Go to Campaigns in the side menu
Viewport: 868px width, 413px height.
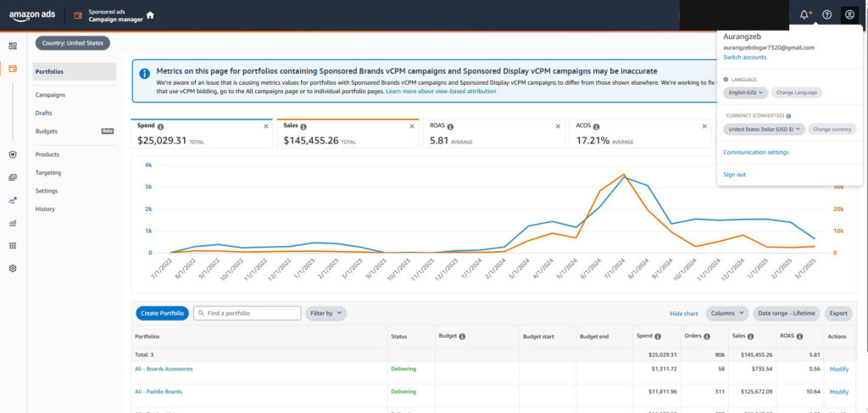tap(51, 95)
